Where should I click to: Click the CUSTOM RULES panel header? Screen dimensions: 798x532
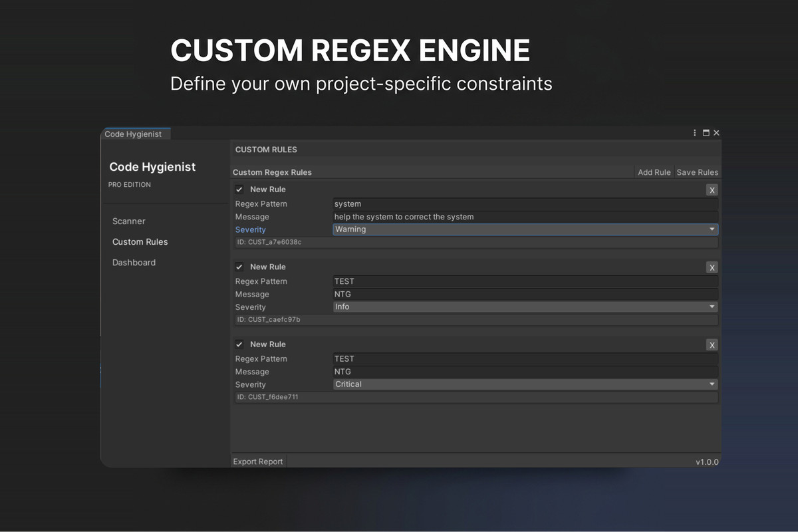pyautogui.click(x=266, y=150)
